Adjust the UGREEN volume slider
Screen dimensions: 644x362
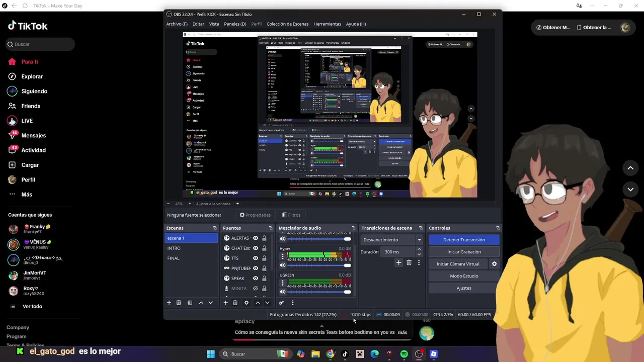tap(319, 292)
